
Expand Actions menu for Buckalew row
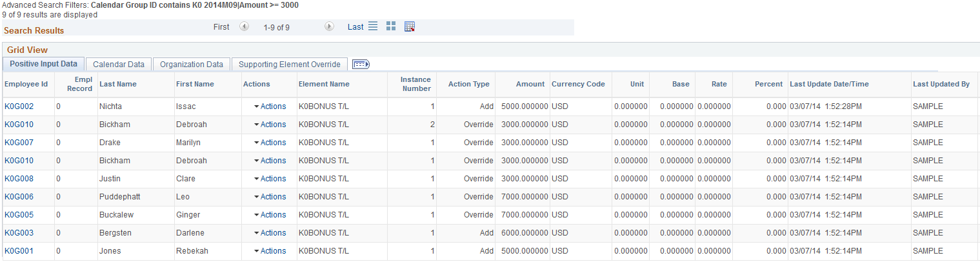pyautogui.click(x=270, y=215)
